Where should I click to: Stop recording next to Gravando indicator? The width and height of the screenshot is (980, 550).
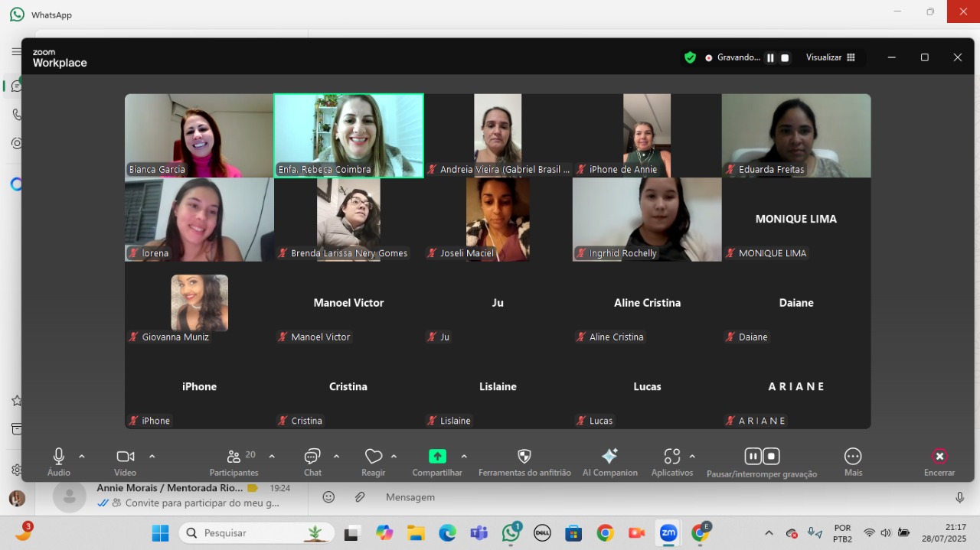785,57
